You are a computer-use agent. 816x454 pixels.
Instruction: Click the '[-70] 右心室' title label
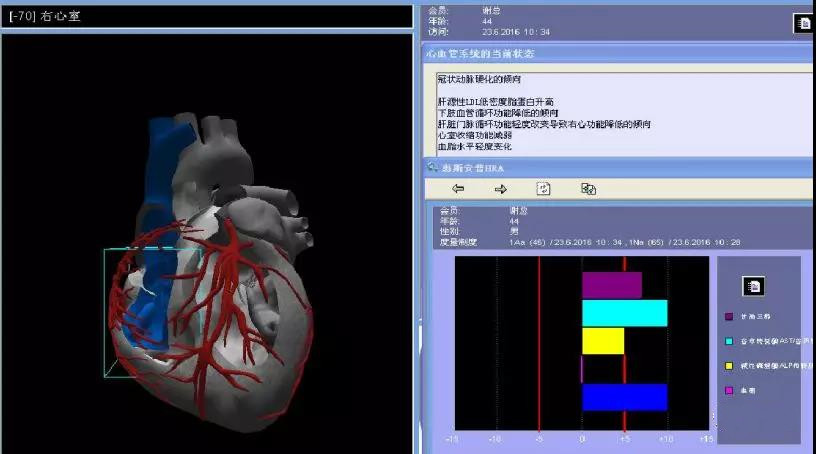(x=45, y=16)
